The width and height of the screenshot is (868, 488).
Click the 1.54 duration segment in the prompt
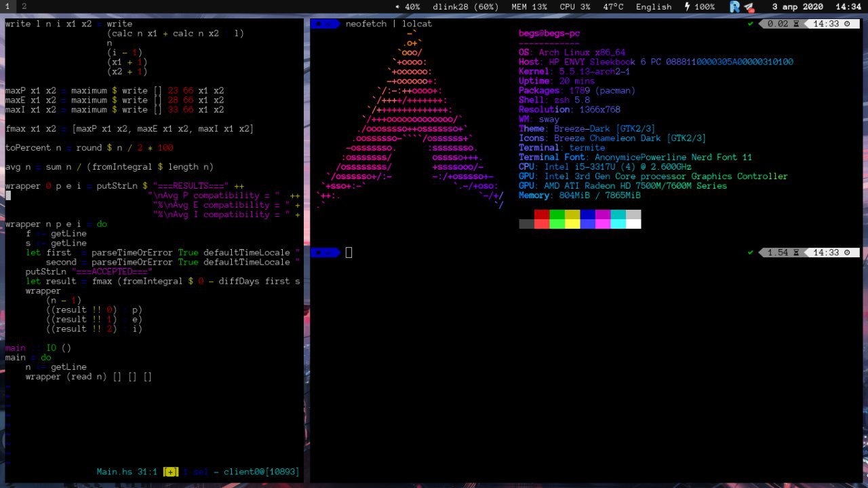[782, 252]
